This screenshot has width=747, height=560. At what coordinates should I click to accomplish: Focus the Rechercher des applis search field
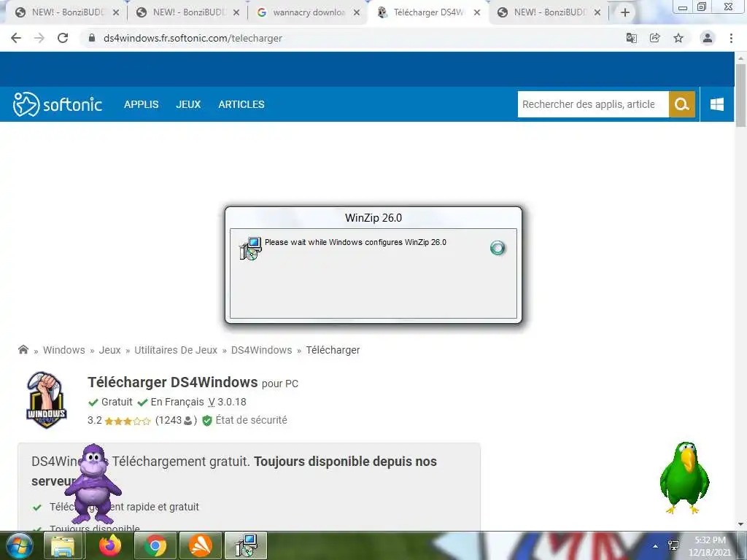click(593, 104)
